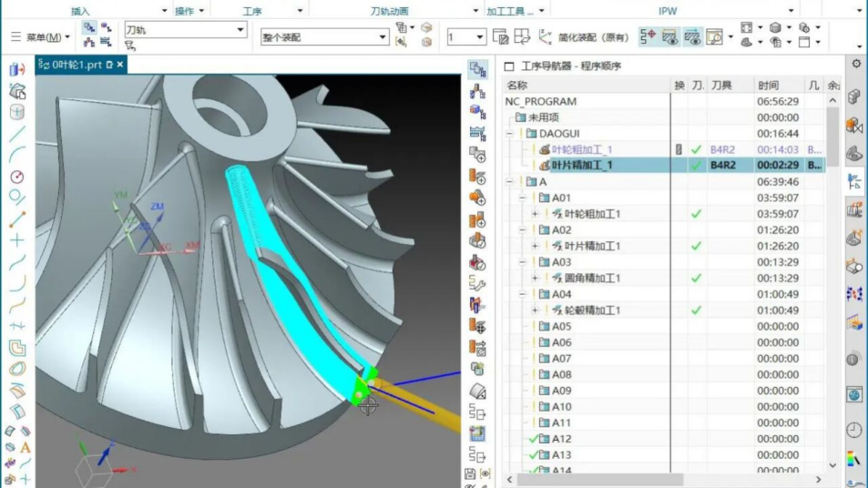Open the 菜单(M) menu
Viewport: 868px width, 488px height.
(42, 37)
